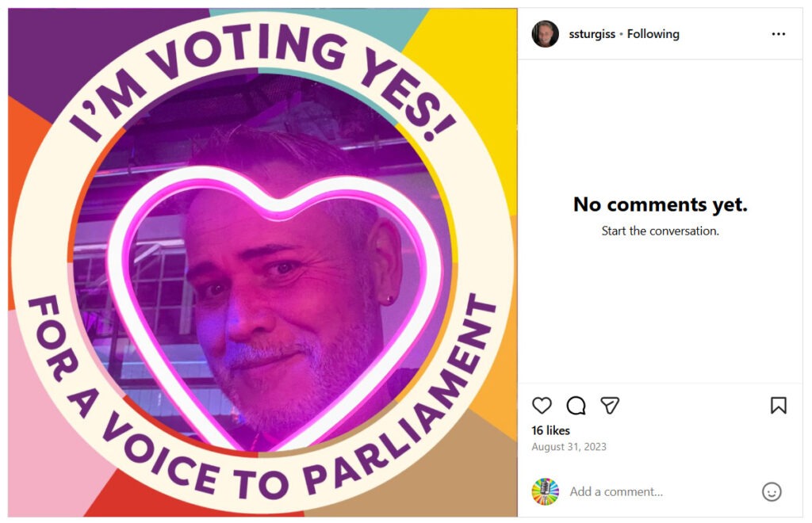Click the rainbow avatar beside the comment box
Screen dimensions: 812x523
[x=544, y=491]
